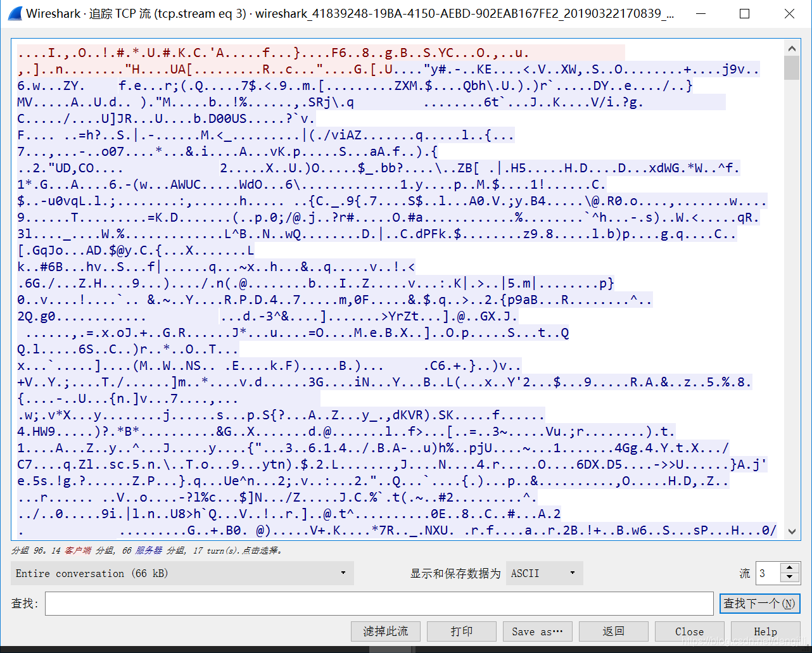Image resolution: width=812 pixels, height=653 pixels.
Task: Click the line starting '../..0.....9i.|l.n..U8>h'
Action: [x=289, y=514]
